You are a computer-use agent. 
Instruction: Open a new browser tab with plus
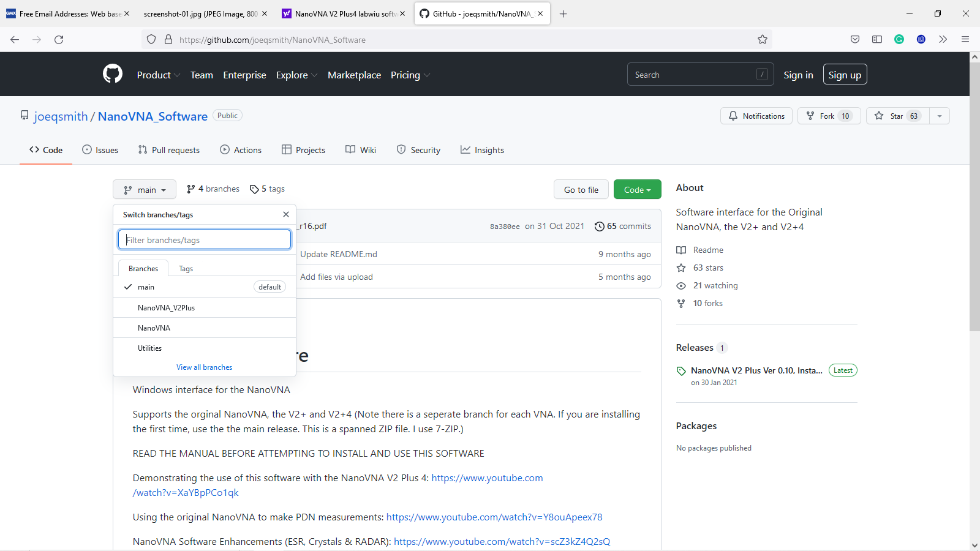563,13
